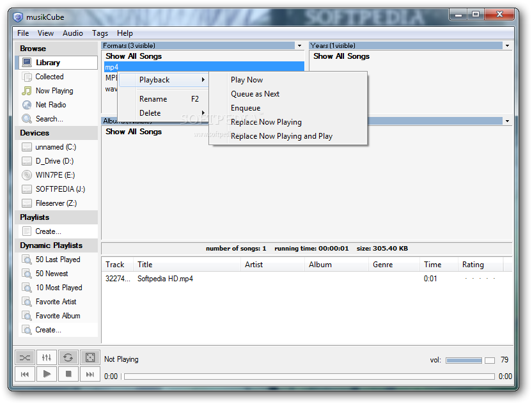Image resolution: width=532 pixels, height=404 pixels.
Task: Toggle the random dice icon
Action: coord(90,357)
